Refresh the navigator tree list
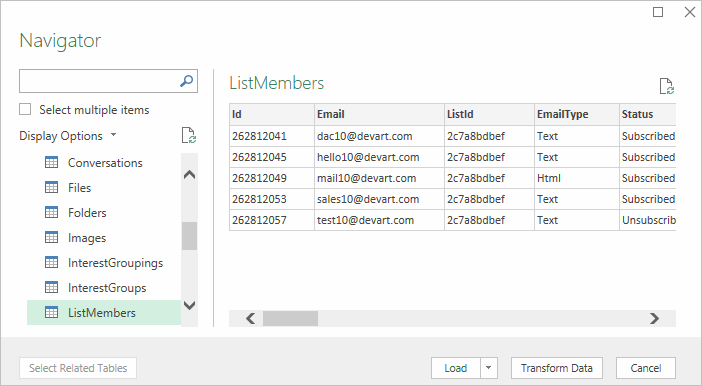Viewport: 702px width, 386px height. pos(189,135)
